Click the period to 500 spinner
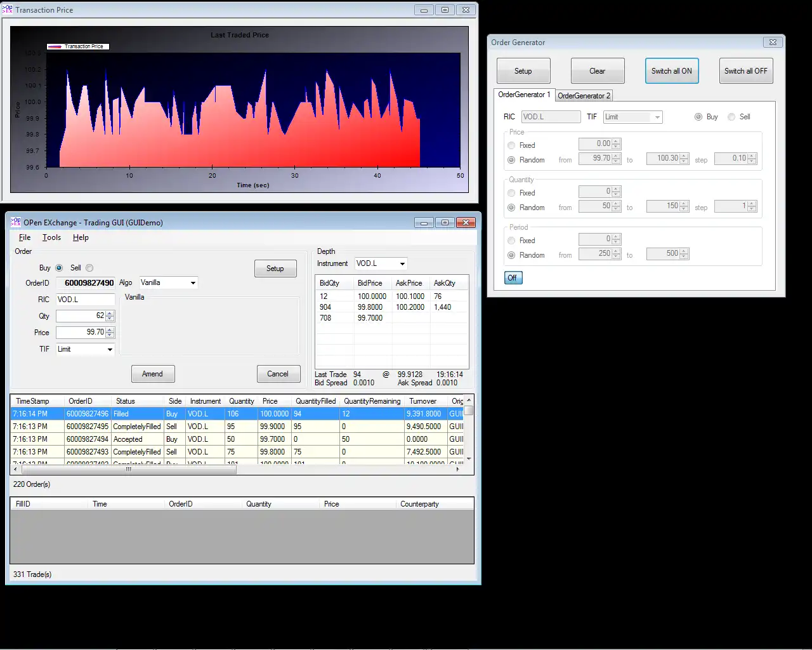The width and height of the screenshot is (812, 650). [x=684, y=254]
